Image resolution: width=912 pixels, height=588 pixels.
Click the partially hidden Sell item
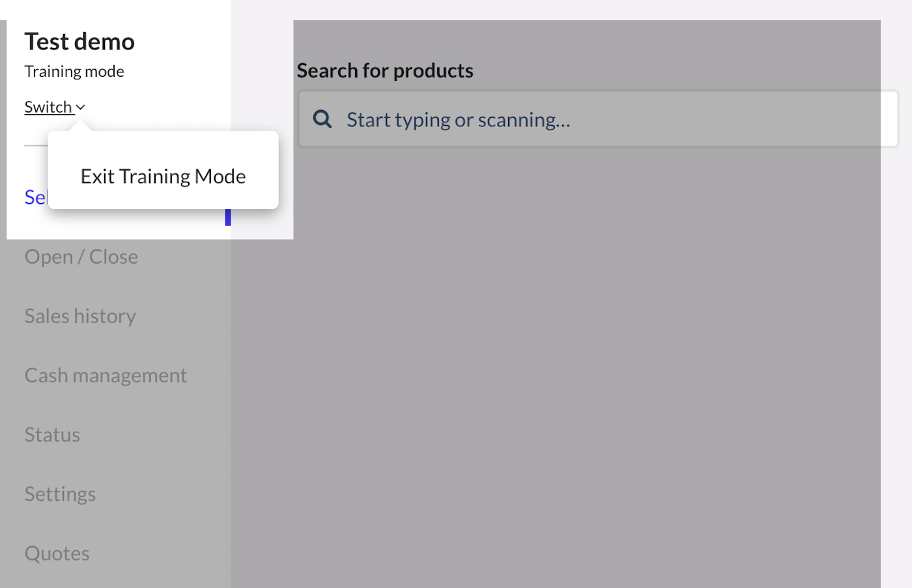click(x=35, y=197)
